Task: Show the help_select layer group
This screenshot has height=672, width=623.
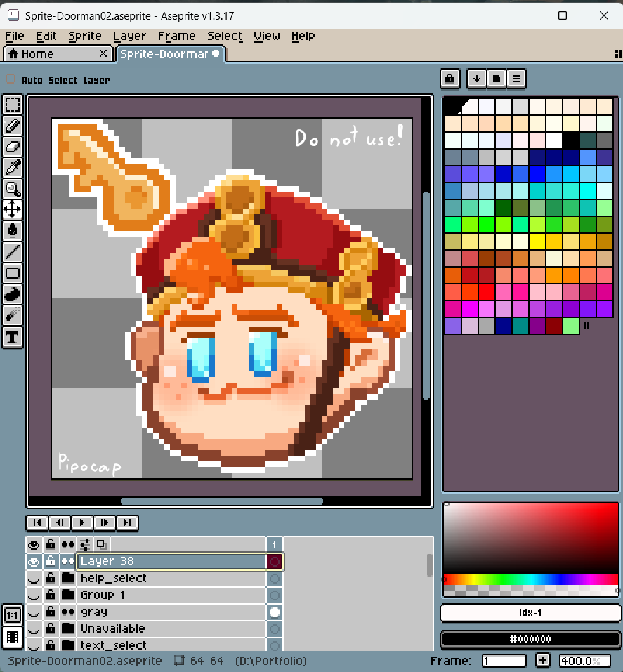Action: (x=34, y=579)
